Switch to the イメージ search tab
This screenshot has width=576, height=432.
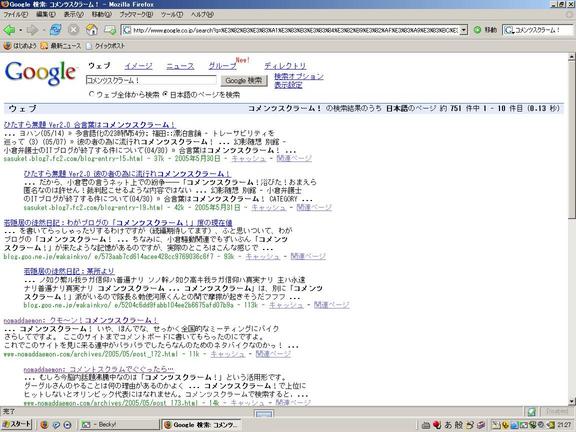pos(138,66)
